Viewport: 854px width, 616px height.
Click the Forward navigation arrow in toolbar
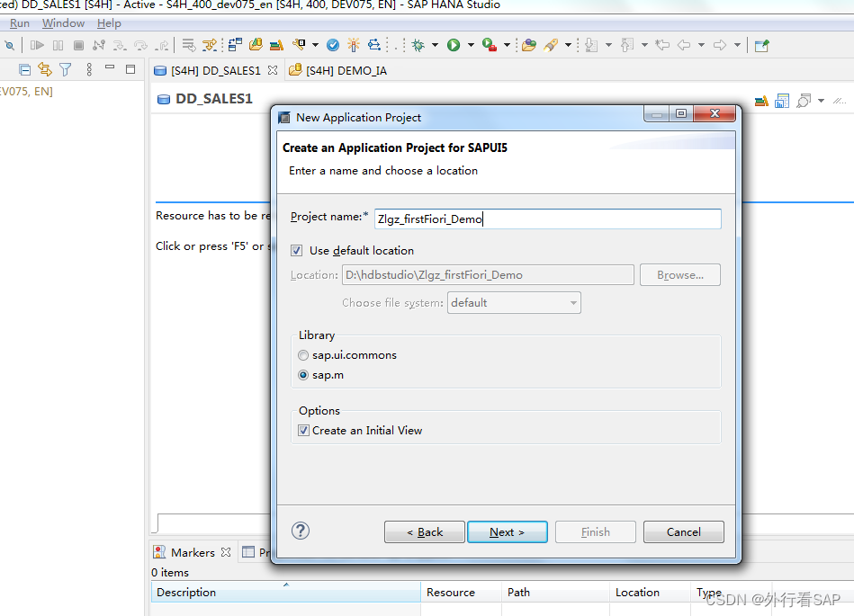[720, 45]
